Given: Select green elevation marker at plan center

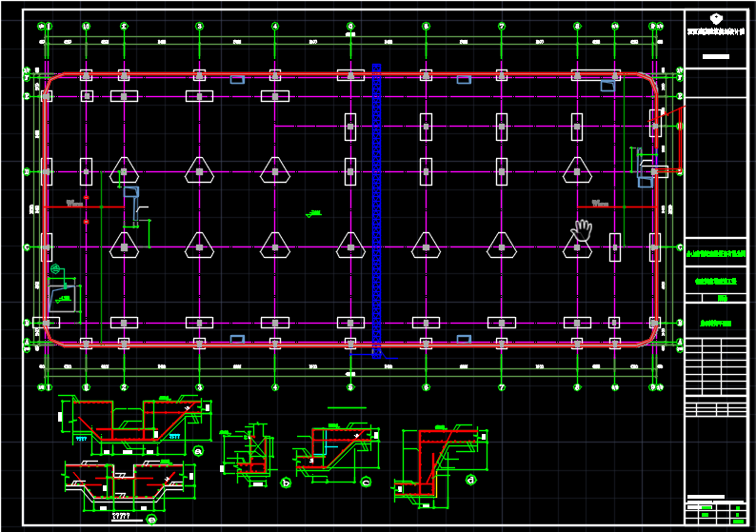Looking at the screenshot, I should tap(314, 213).
